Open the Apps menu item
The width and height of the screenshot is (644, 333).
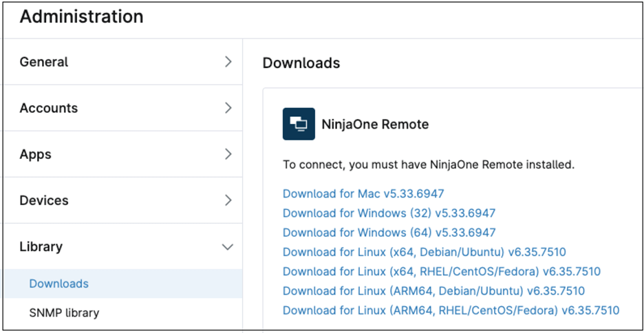coord(122,154)
